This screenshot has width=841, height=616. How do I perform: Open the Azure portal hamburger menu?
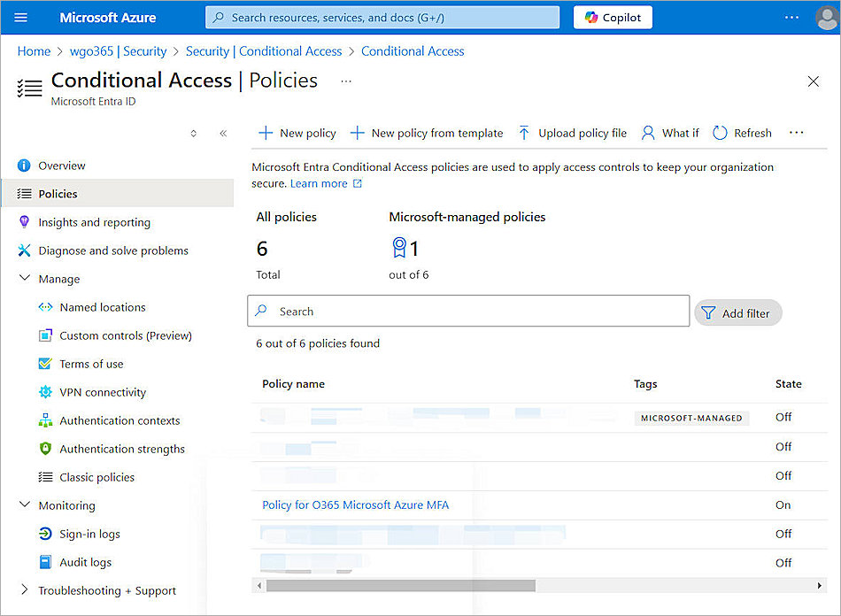pyautogui.click(x=22, y=17)
